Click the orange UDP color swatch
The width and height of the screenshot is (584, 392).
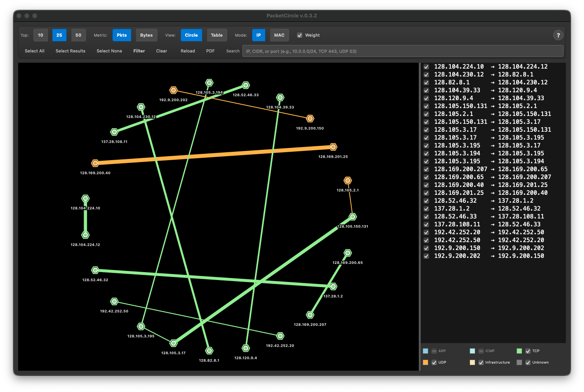(x=425, y=362)
